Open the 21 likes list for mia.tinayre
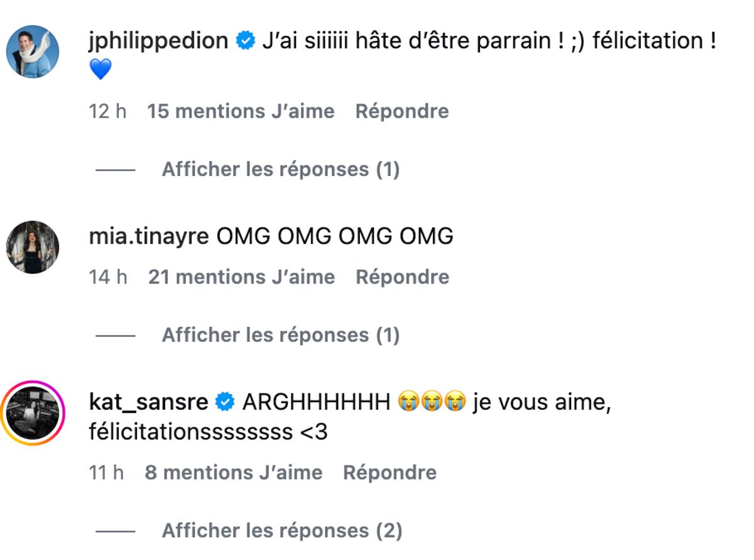754x560 pixels. click(241, 277)
